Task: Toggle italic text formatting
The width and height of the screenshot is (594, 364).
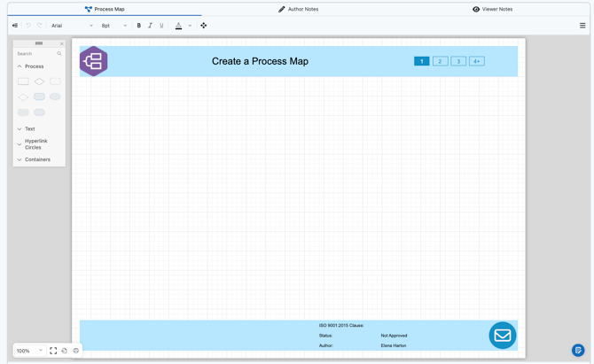Action: point(150,26)
